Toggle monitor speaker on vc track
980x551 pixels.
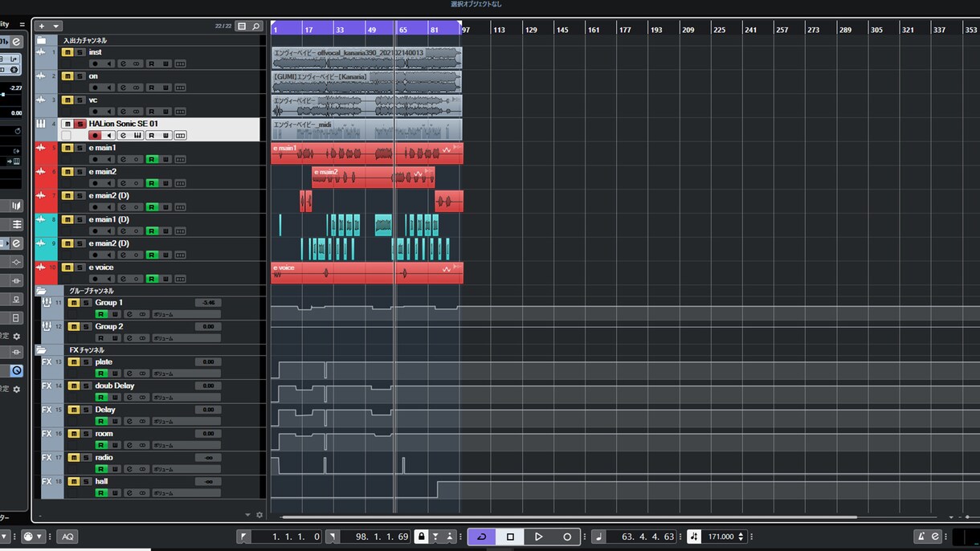click(109, 112)
